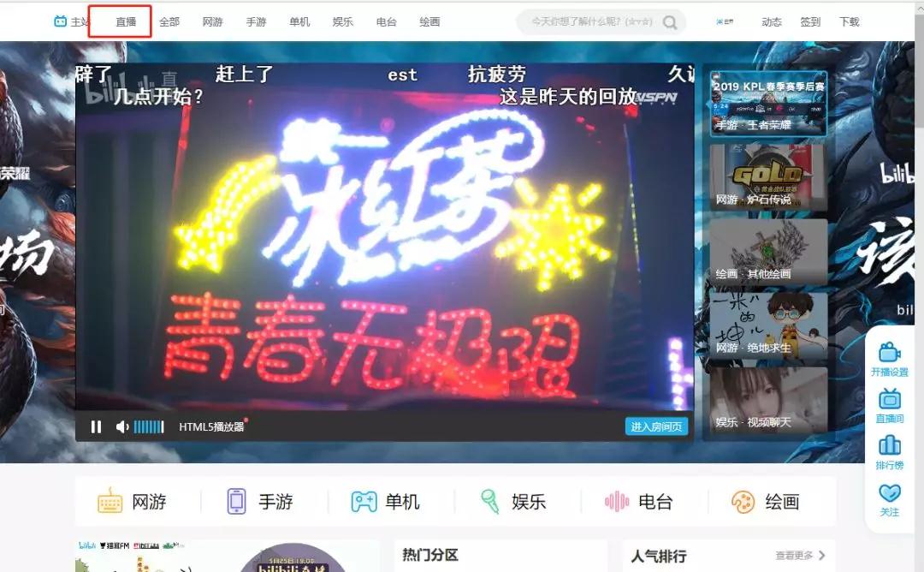This screenshot has width=924, height=572.
Task: Open the 网游·绝地求生 stream thumbnail
Action: click(768, 326)
